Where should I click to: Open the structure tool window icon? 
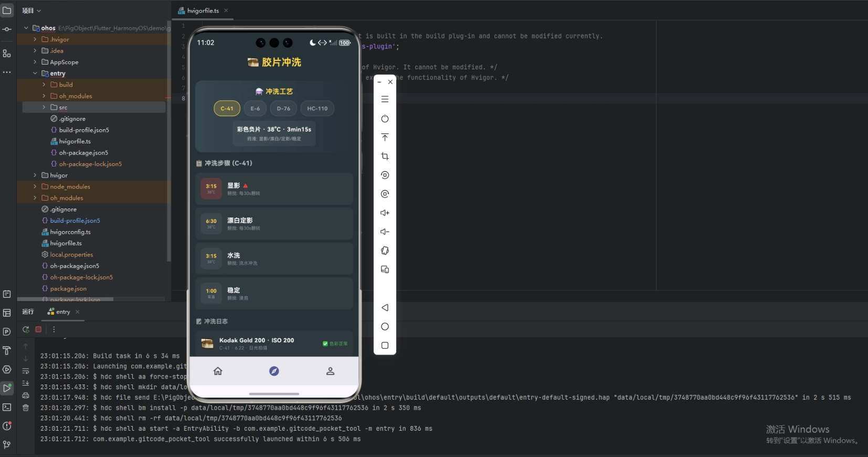click(7, 54)
